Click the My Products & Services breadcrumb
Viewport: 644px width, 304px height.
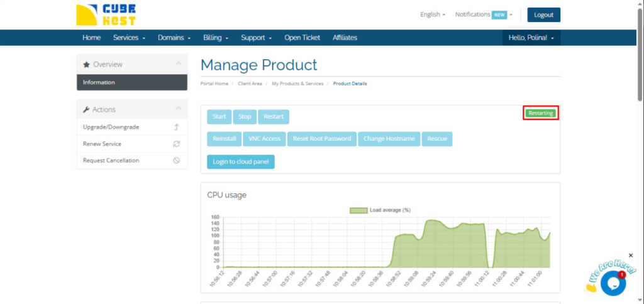(x=297, y=84)
